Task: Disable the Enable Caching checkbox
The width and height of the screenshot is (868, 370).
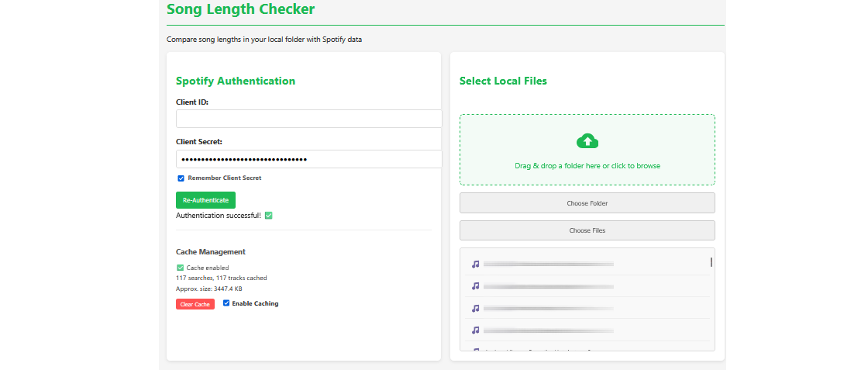Action: point(226,303)
